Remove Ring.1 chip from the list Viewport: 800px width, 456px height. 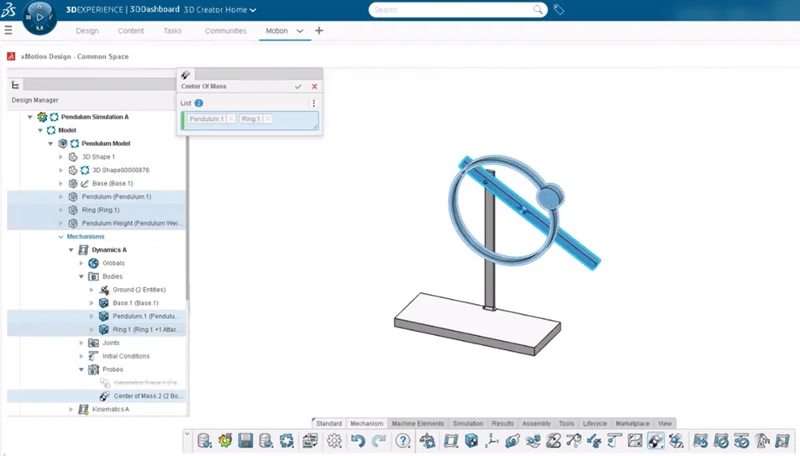(267, 119)
